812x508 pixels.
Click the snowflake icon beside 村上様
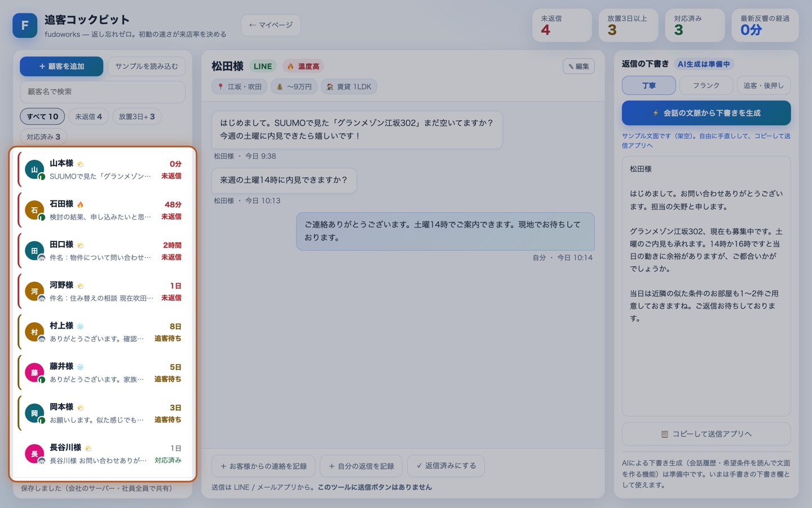pyautogui.click(x=80, y=326)
